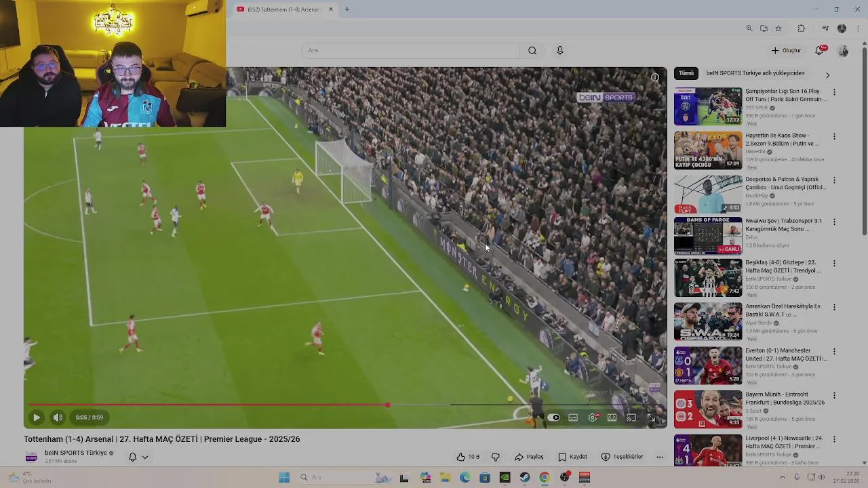Play the video with the play button
This screenshot has height=488, width=868.
point(37,418)
